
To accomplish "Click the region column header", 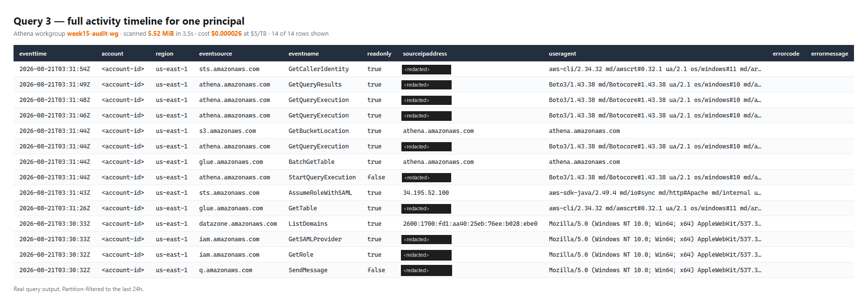I will [x=164, y=54].
